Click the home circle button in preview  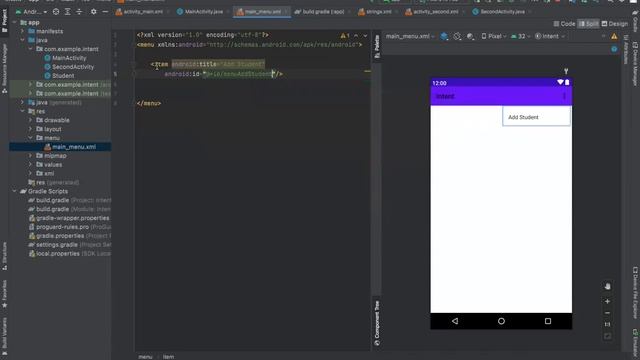coord(501,321)
